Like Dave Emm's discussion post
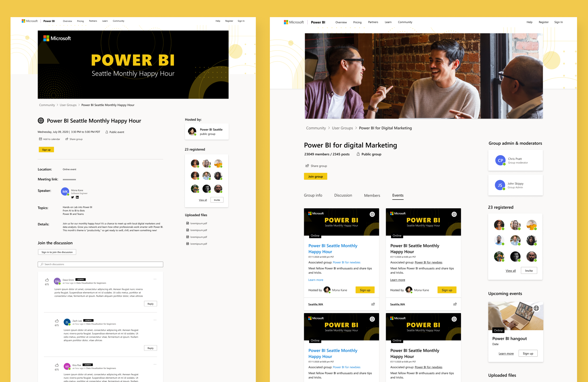 pyautogui.click(x=47, y=280)
